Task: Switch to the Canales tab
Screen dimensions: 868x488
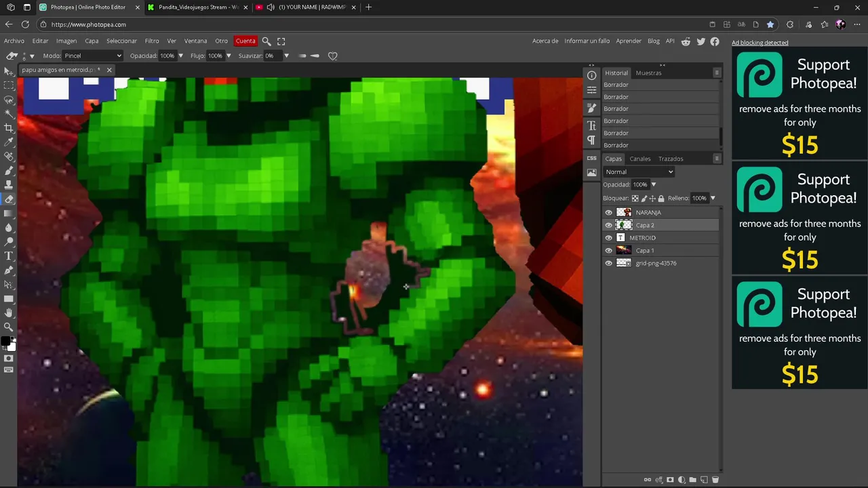Action: tap(640, 159)
